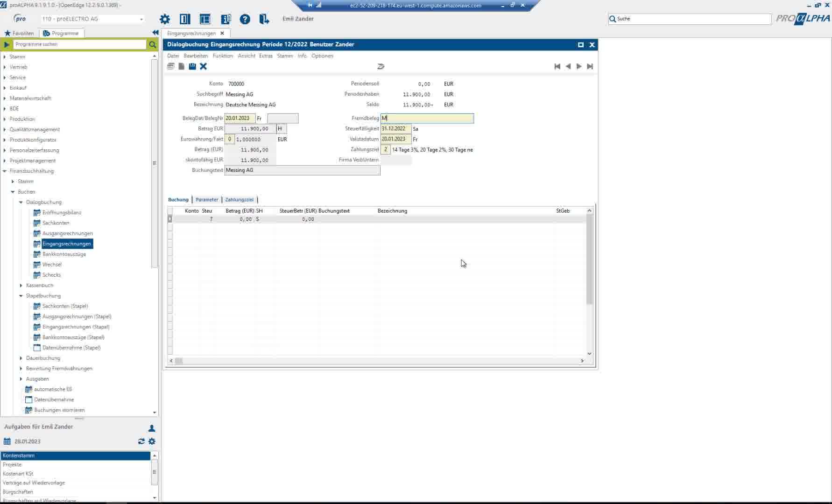Switch to the Parameter tab

(207, 199)
